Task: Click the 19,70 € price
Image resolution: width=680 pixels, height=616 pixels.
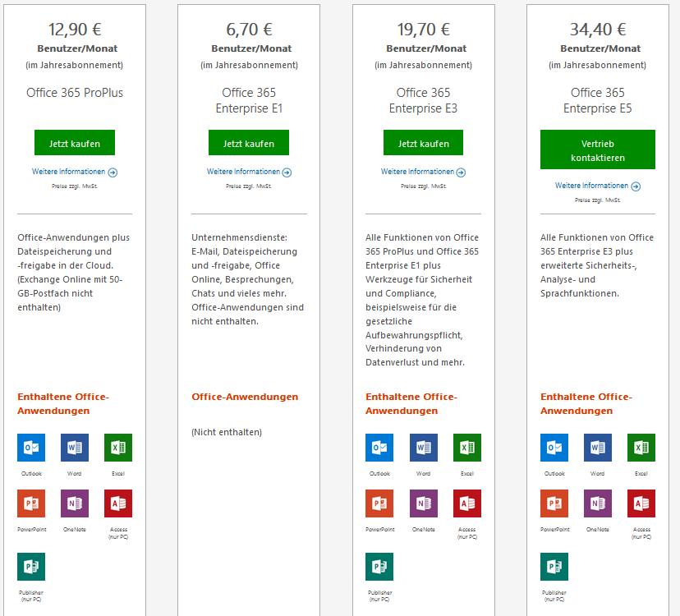Action: pyautogui.click(x=423, y=30)
